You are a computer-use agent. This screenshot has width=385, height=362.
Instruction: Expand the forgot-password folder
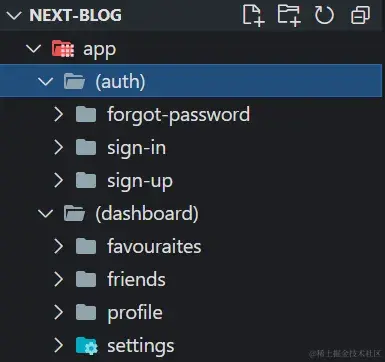pyautogui.click(x=59, y=114)
